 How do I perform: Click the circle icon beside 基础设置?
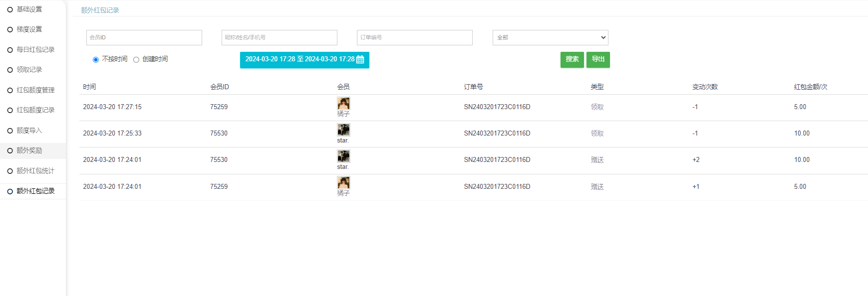click(x=10, y=9)
